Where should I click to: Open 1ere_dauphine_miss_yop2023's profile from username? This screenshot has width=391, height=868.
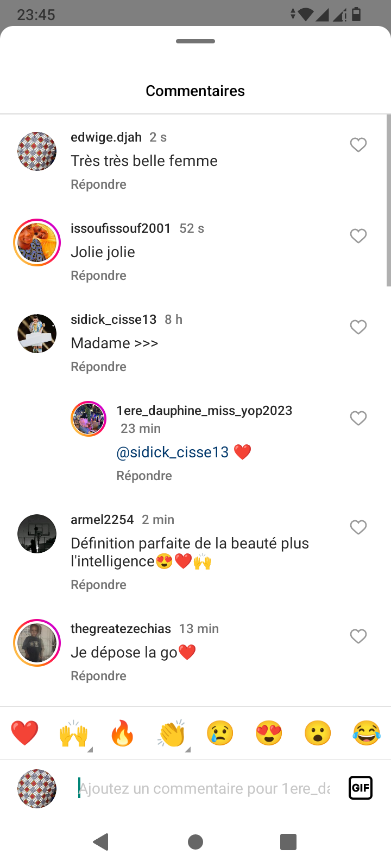(204, 411)
